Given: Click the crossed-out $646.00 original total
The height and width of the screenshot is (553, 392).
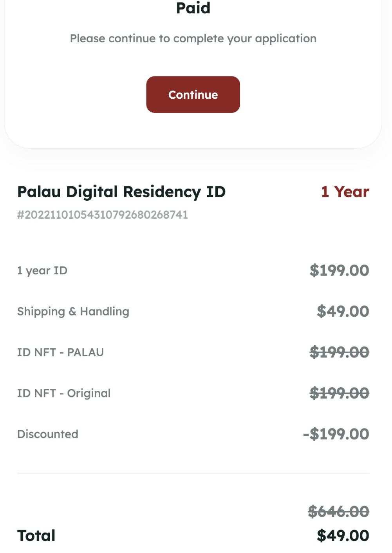Looking at the screenshot, I should tap(338, 511).
